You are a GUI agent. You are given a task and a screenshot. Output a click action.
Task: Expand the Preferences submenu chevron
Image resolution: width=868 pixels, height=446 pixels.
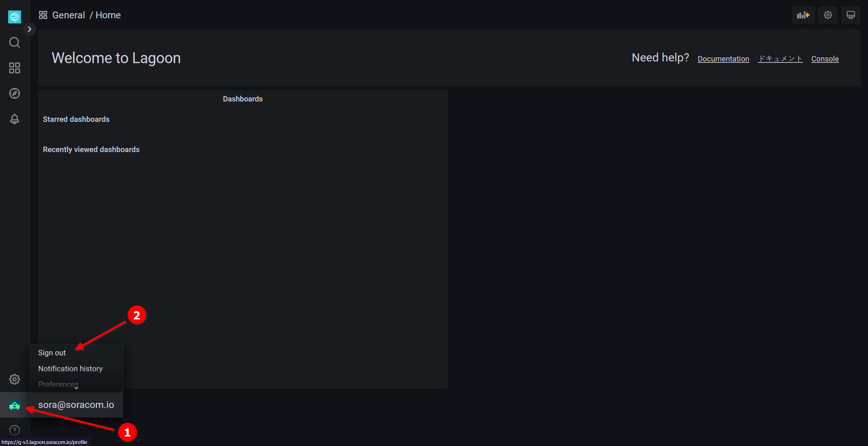tap(76, 388)
